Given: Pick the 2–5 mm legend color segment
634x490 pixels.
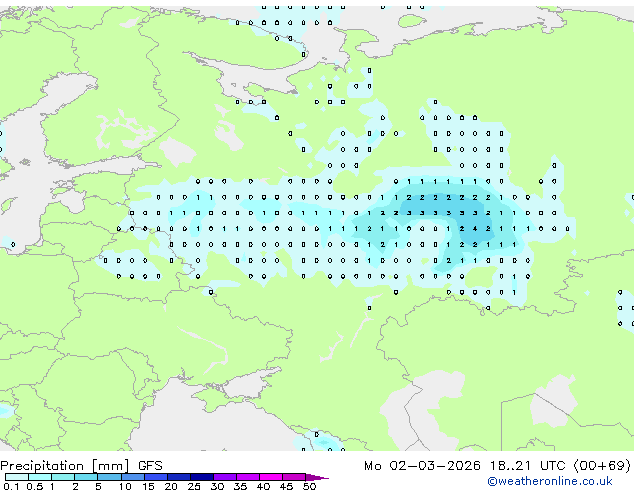Looking at the screenshot, I should coord(86,477).
